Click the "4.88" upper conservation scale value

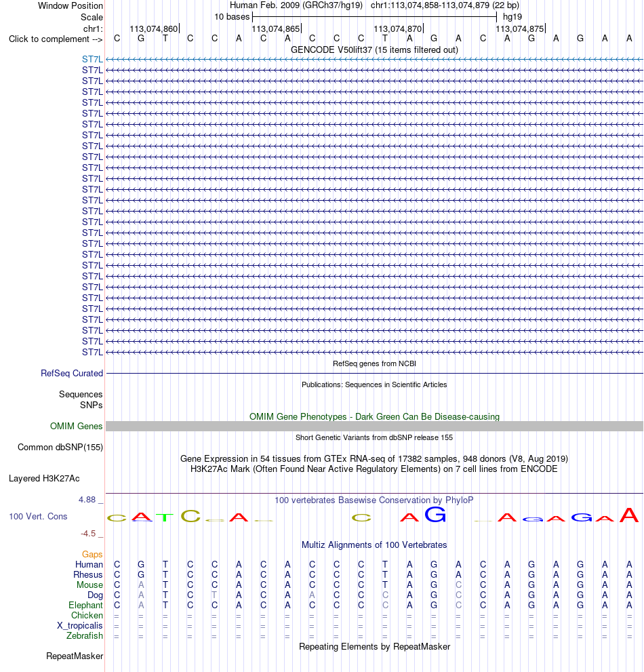[87, 500]
